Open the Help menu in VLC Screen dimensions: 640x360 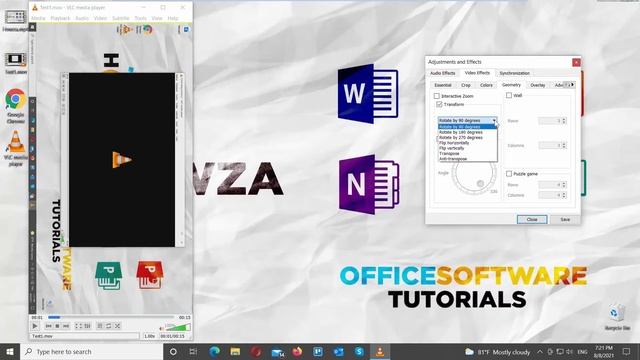point(173,18)
